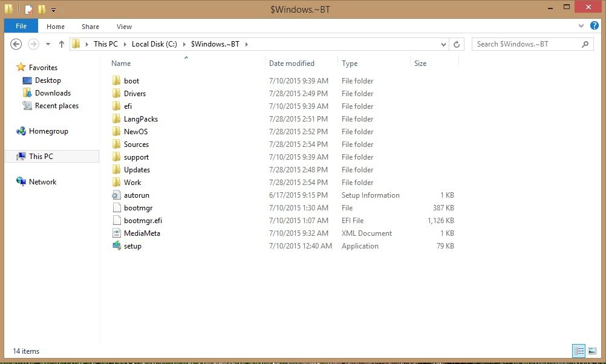Navigate to Local Disk (C:) breadcrumb

(154, 44)
